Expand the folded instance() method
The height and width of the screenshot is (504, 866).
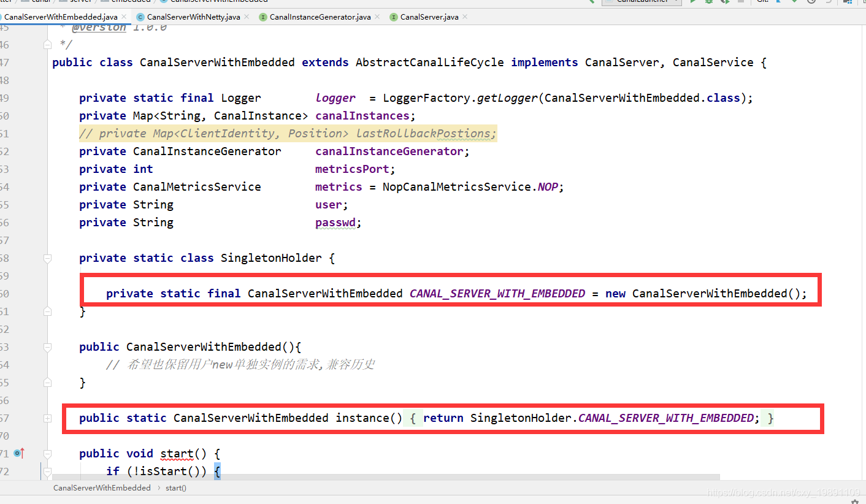coord(47,418)
